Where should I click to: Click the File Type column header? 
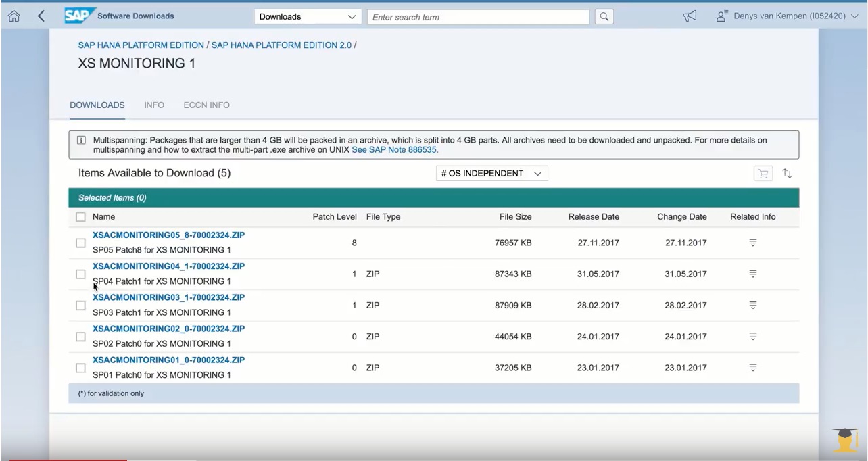[383, 217]
